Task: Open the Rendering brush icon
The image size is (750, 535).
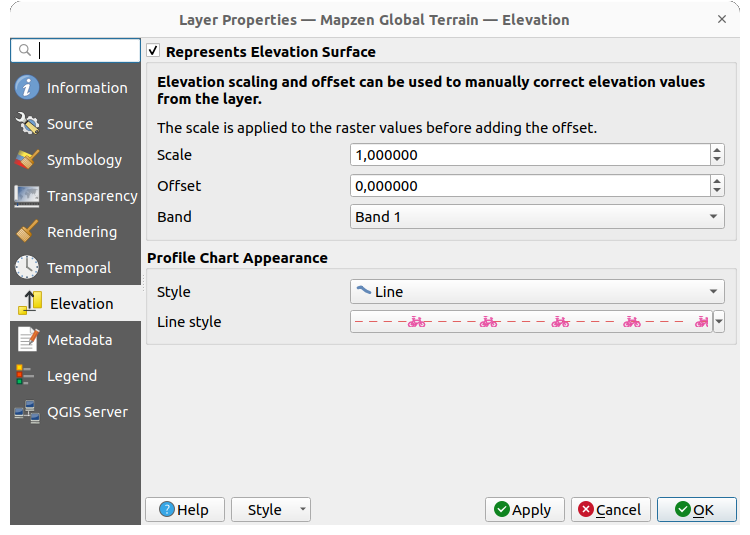Action: [27, 232]
